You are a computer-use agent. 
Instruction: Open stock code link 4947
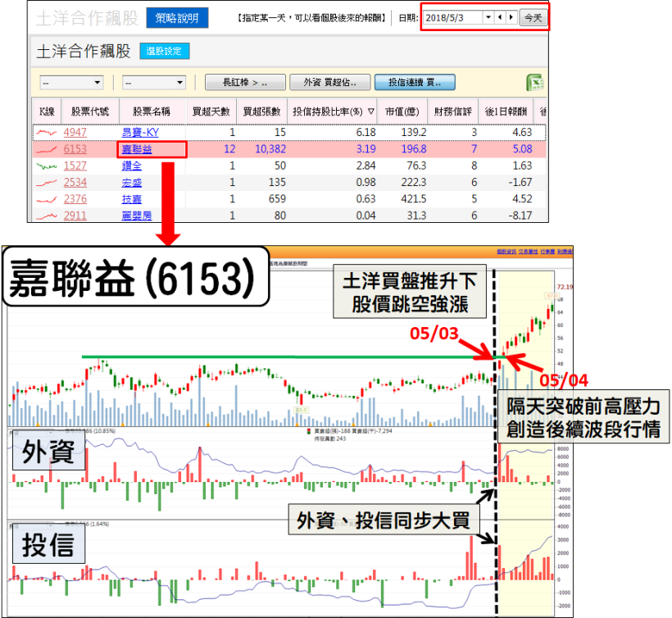point(75,133)
